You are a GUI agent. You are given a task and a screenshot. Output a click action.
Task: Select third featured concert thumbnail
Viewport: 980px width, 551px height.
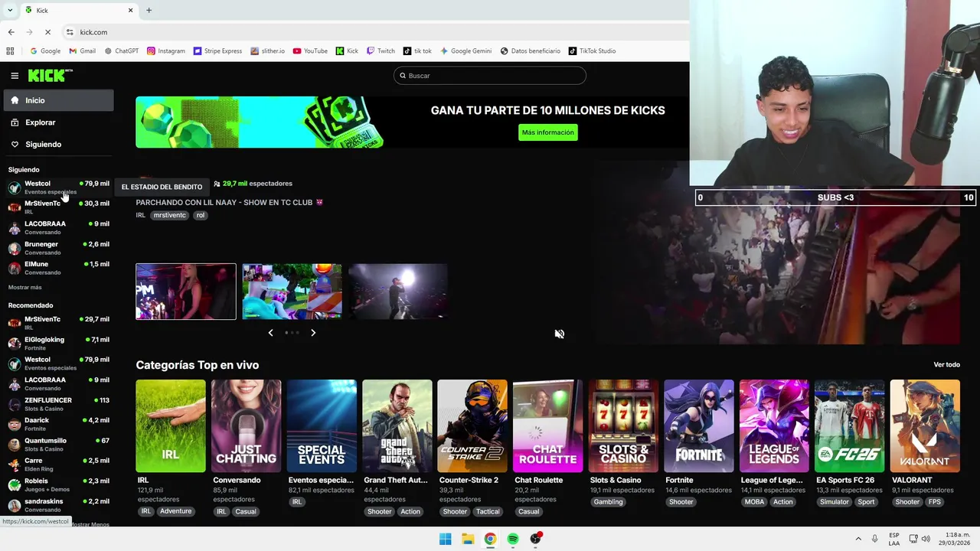click(398, 292)
